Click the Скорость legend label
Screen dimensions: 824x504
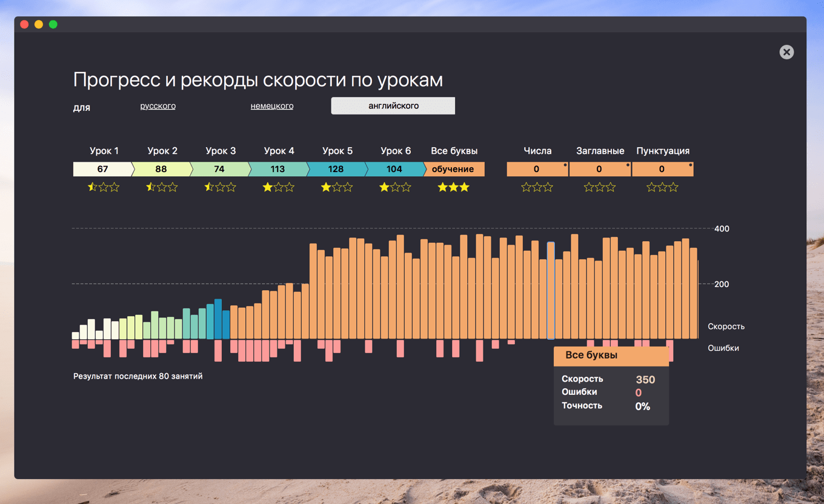tap(726, 327)
